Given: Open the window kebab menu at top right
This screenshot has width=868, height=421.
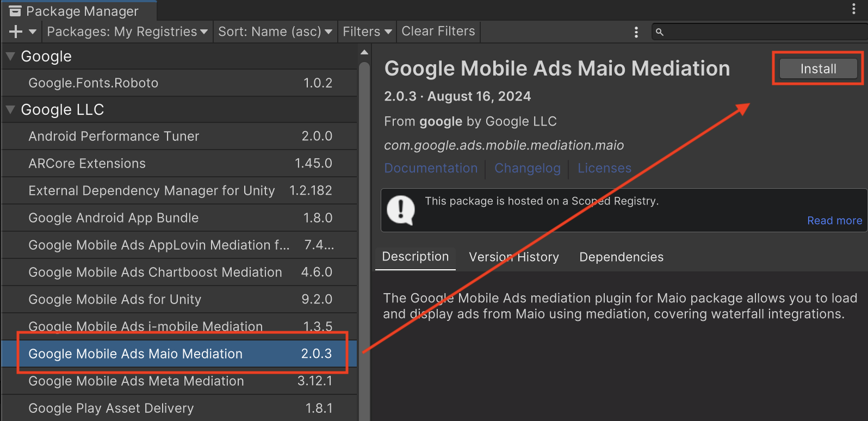Looking at the screenshot, I should (853, 9).
